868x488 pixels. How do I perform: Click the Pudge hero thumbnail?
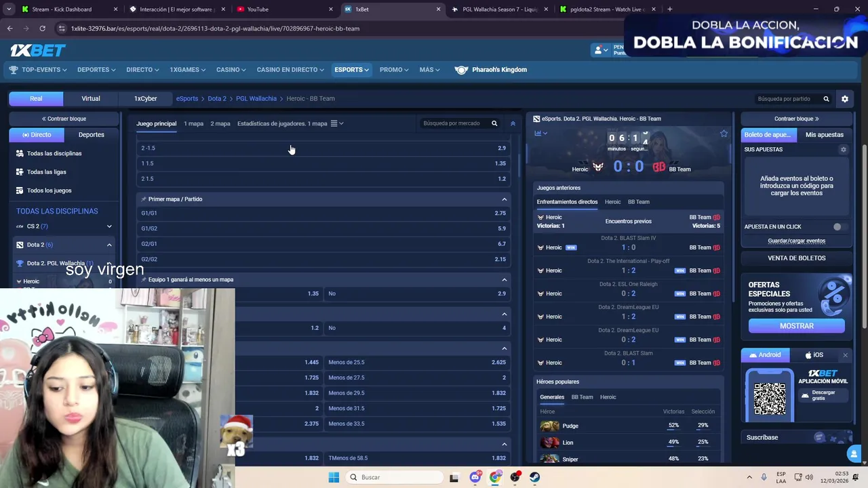(x=549, y=426)
